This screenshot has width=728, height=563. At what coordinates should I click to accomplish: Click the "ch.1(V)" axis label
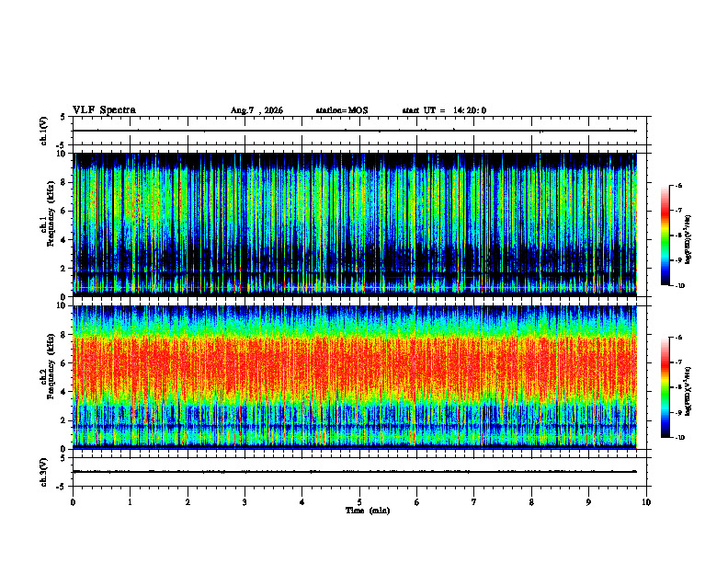pyautogui.click(x=43, y=131)
